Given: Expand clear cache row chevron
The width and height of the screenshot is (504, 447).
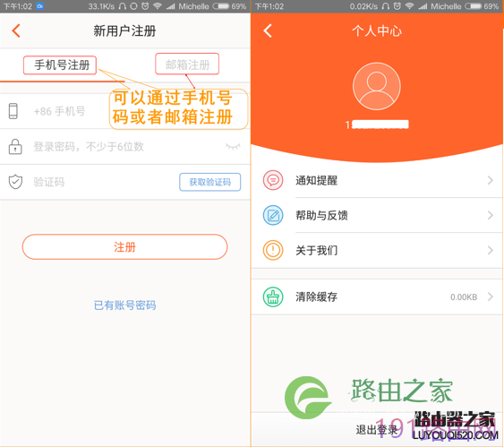Looking at the screenshot, I should click(x=491, y=297).
